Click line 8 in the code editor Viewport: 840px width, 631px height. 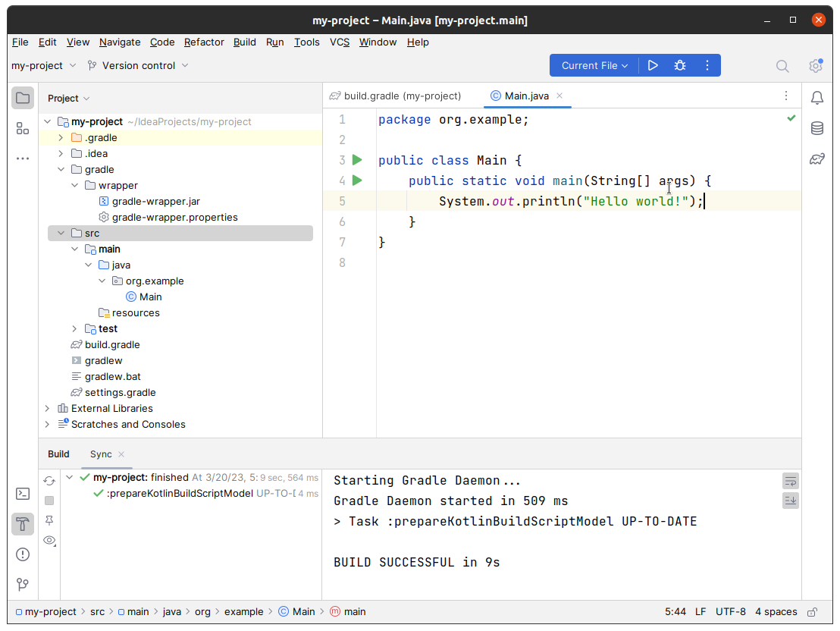(x=588, y=262)
